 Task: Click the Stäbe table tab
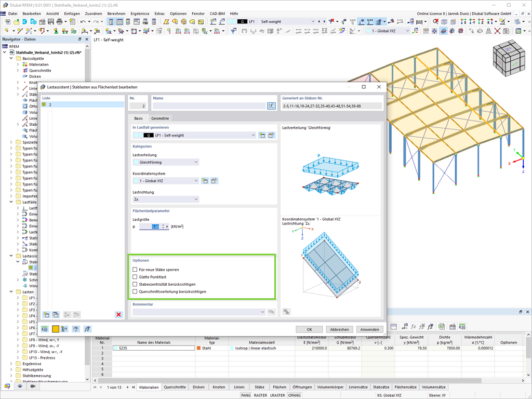(x=260, y=387)
